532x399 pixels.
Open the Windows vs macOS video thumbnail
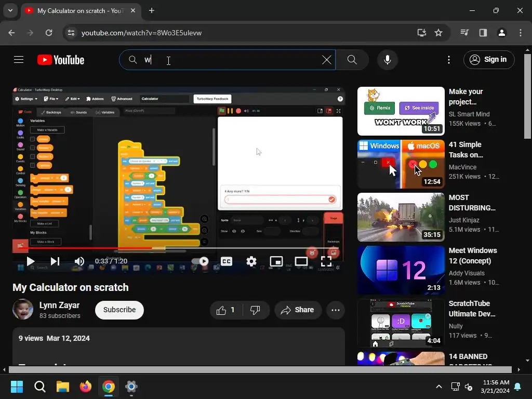click(x=401, y=164)
